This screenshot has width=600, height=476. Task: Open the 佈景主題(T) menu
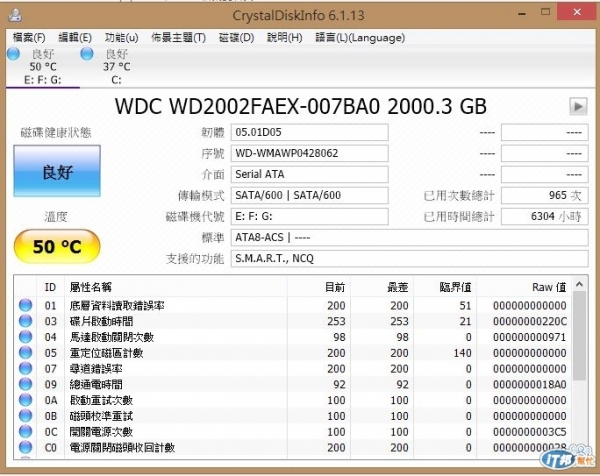pos(178,37)
